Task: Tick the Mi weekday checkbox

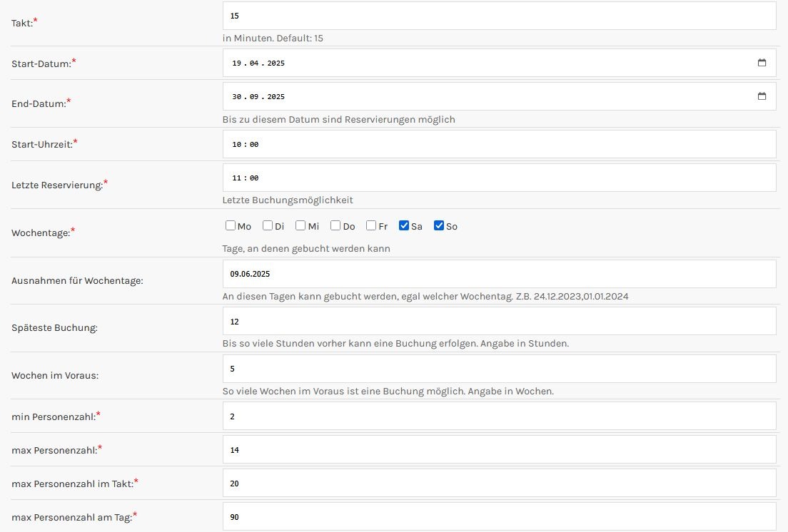Action: coord(300,225)
